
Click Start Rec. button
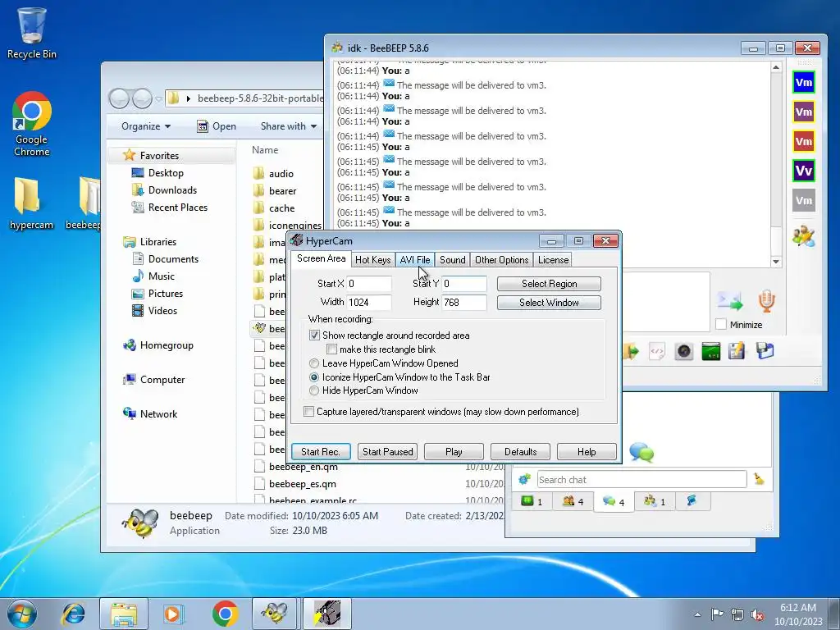point(321,452)
